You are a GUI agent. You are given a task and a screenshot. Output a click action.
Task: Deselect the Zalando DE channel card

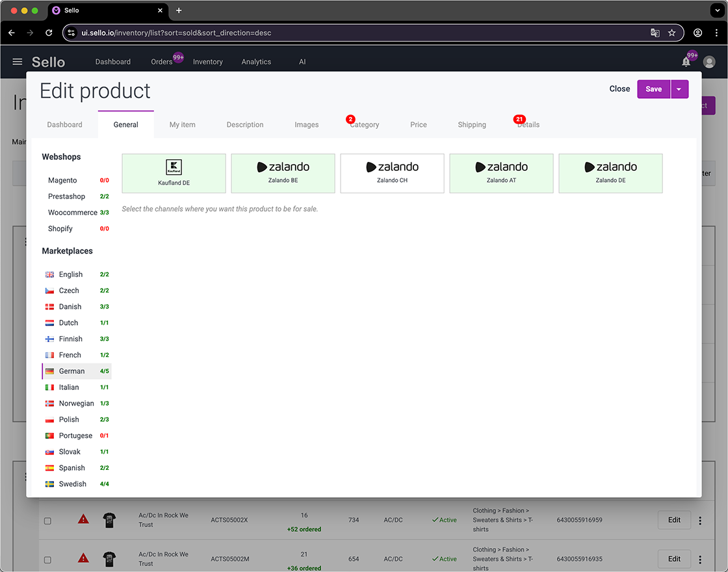point(610,173)
